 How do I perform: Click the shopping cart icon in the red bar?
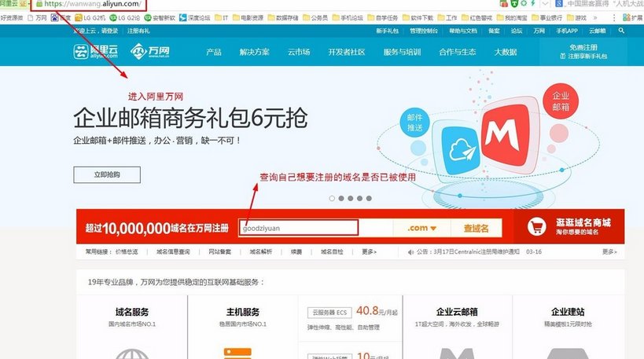(536, 226)
